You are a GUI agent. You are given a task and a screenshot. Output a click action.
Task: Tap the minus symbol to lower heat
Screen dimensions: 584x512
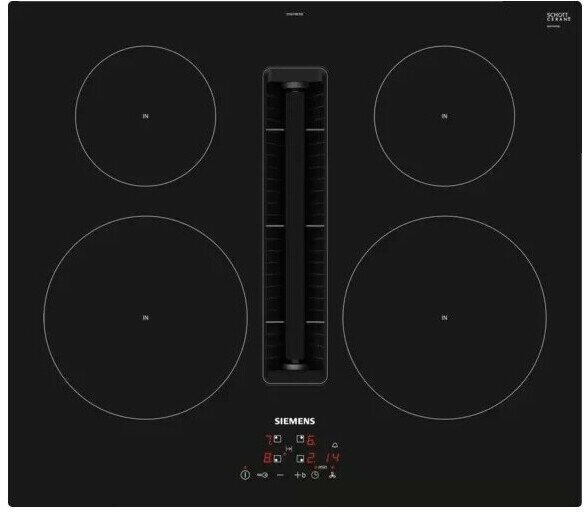[280, 475]
